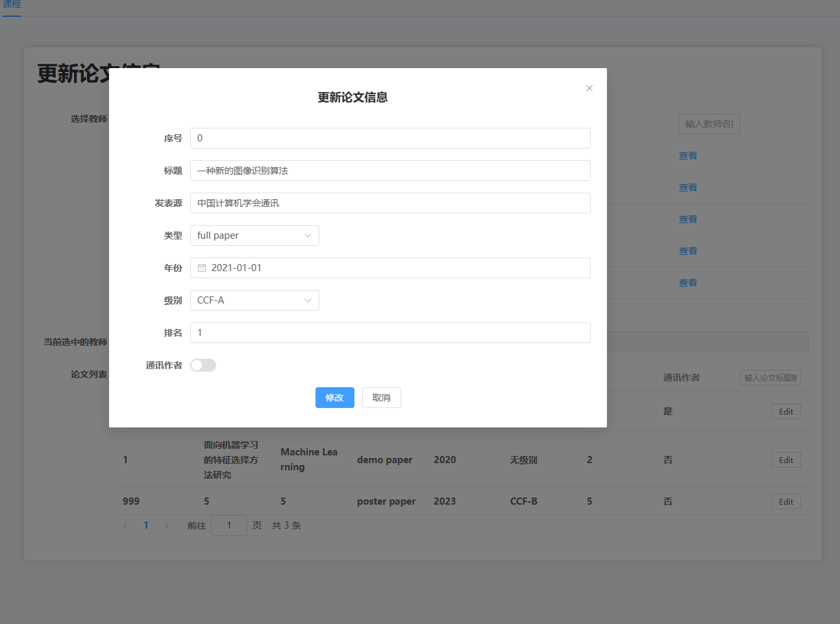The height and width of the screenshot is (624, 840).
Task: Edit the Machine Learning demo paper row
Action: click(x=785, y=459)
